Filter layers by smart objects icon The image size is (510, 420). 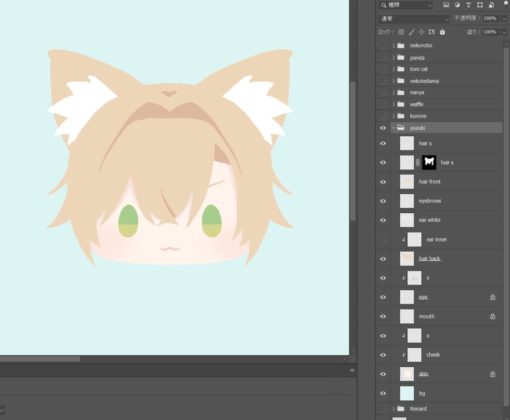point(491,5)
